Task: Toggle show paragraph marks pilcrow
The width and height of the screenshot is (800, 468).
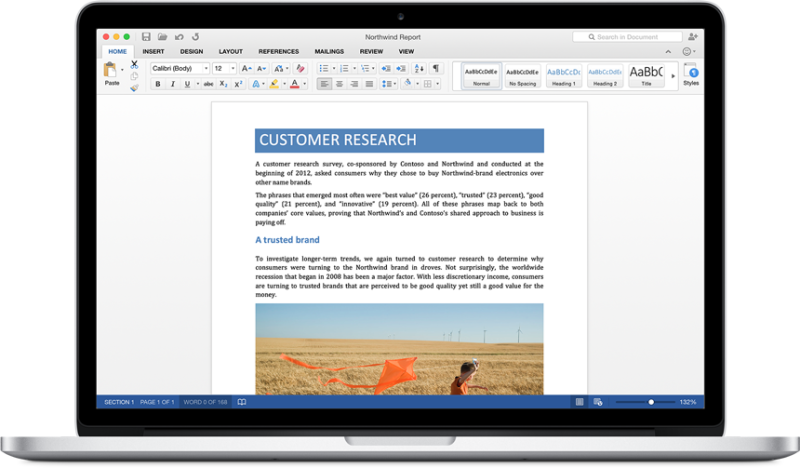Action: tap(436, 68)
